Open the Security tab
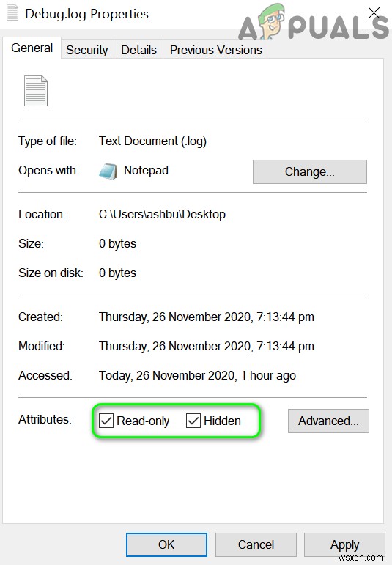 click(x=87, y=50)
